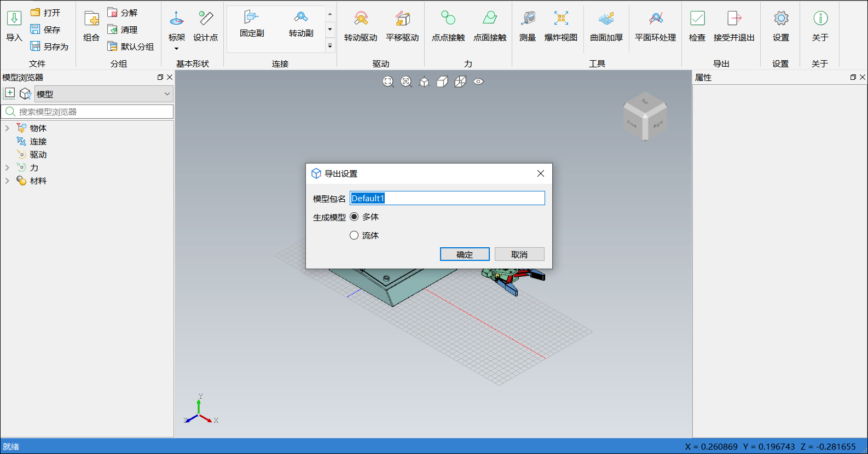
Task: Select 连接 in the model tree
Action: coord(38,141)
